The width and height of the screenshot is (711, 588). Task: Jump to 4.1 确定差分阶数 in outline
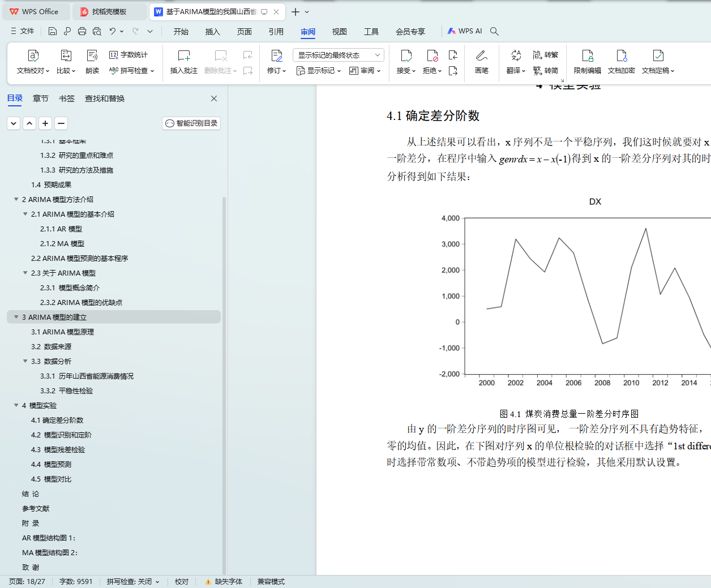[57, 420]
